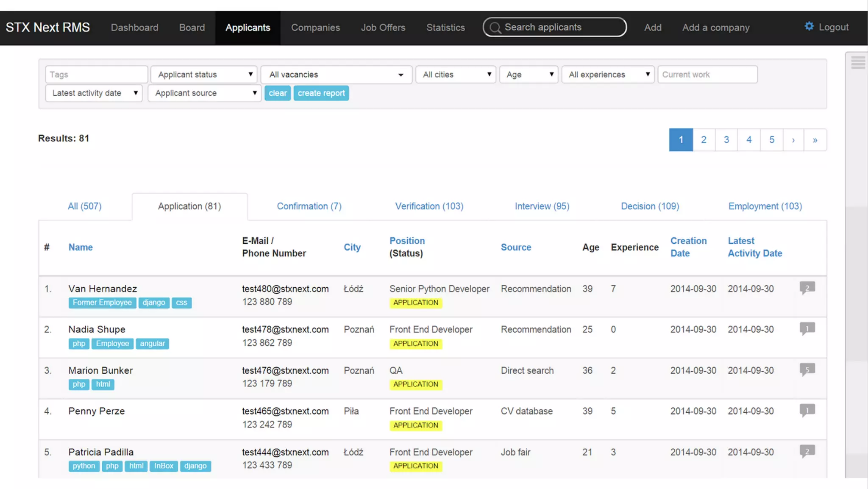Sort table by Source column
The width and height of the screenshot is (868, 489).
(516, 247)
